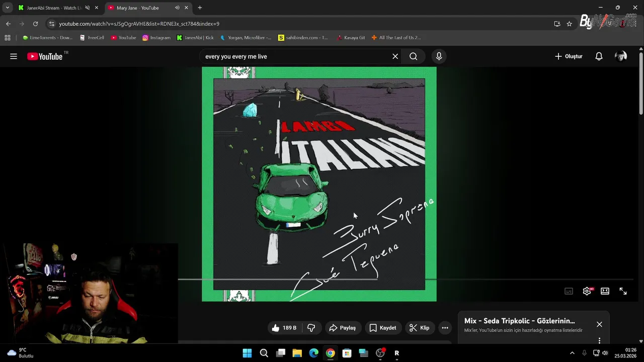
Task: Open the Mix playlist panel three-dot options
Action: [x=599, y=341]
